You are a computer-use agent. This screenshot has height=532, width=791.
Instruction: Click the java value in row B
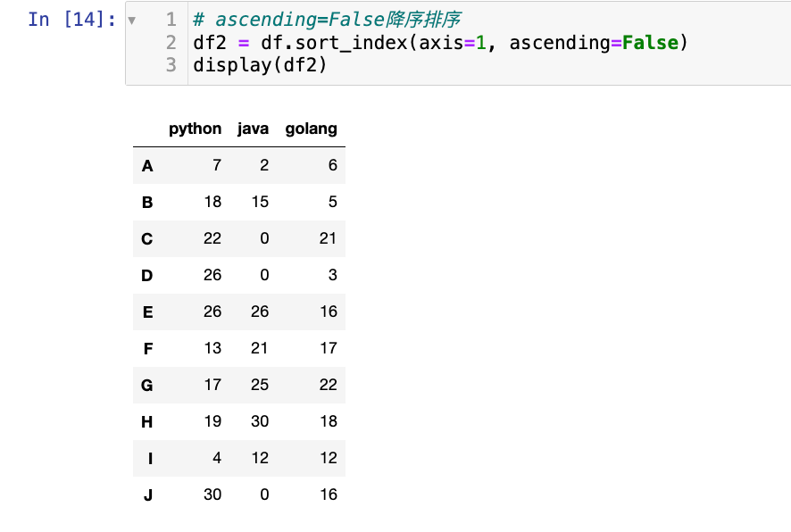[x=260, y=202]
